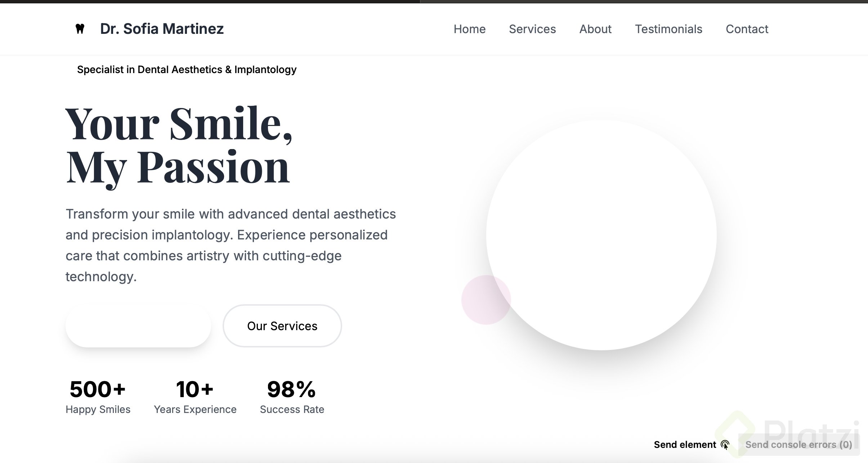
Task: Click the Specialist in Dental Aesthetics tagline
Action: [187, 69]
